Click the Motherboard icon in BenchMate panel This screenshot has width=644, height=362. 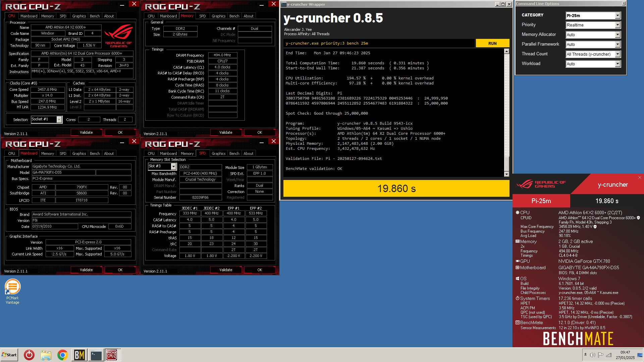coord(518,267)
